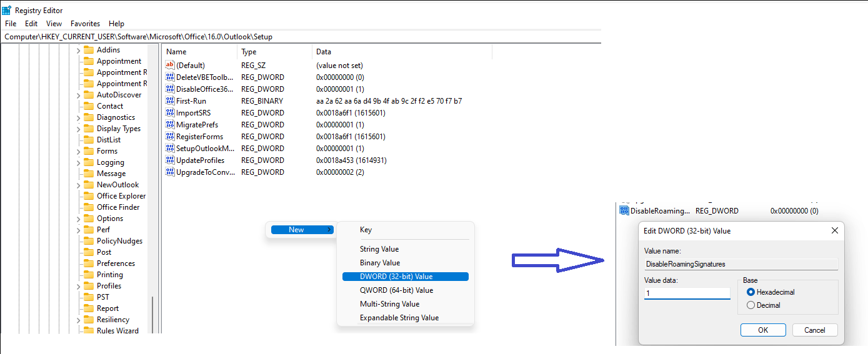Choose Expandable String Value option
The height and width of the screenshot is (354, 868).
click(406, 318)
